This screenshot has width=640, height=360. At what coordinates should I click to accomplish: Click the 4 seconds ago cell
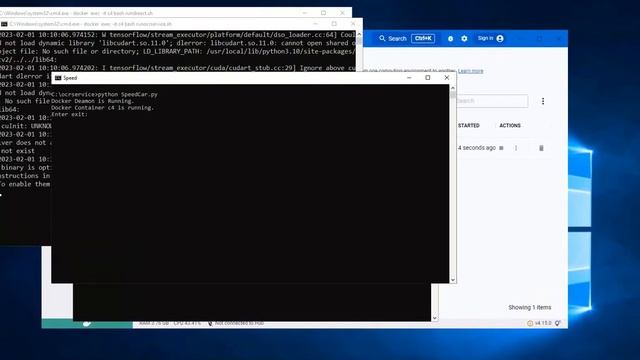[x=476, y=148]
